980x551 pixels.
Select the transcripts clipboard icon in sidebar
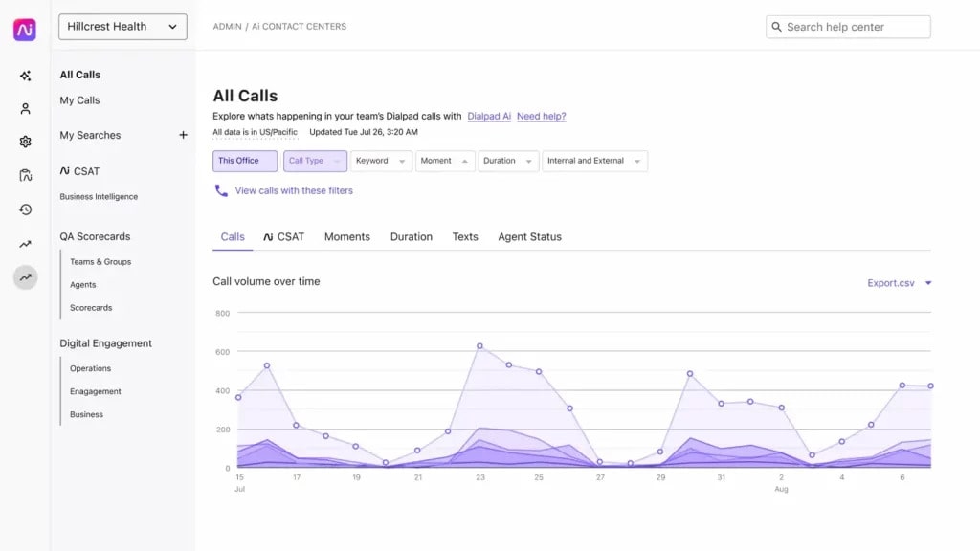pos(24,175)
